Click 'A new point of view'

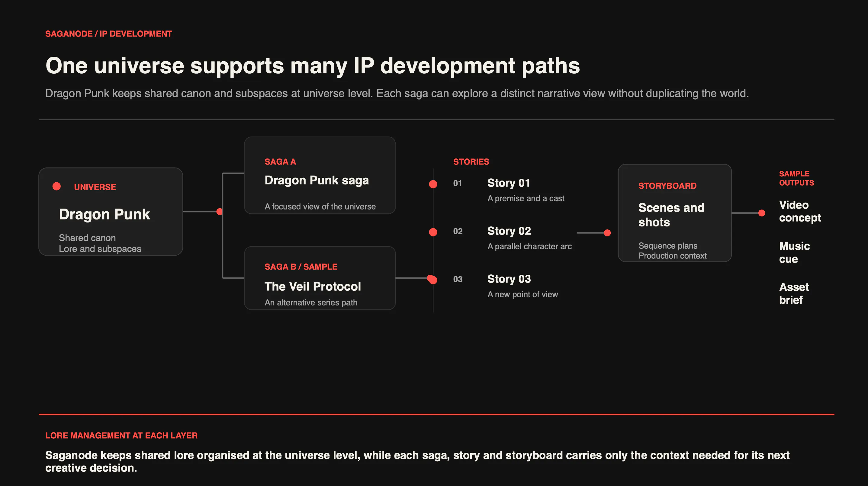522,294
